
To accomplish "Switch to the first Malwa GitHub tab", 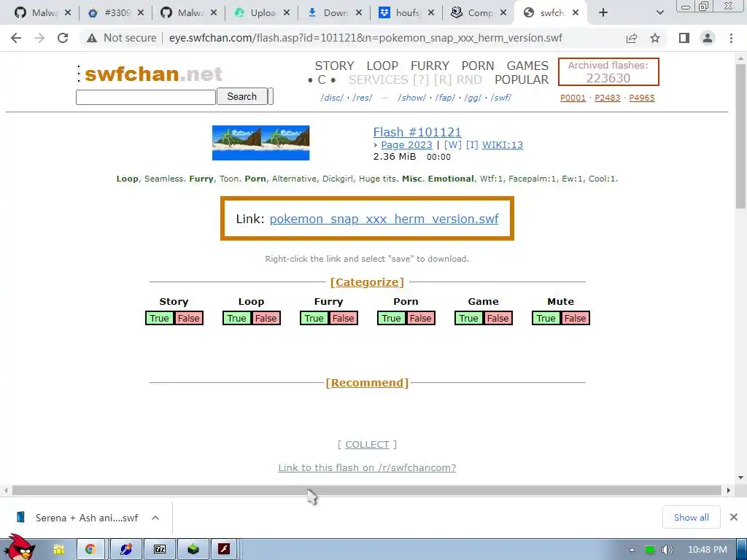I will coord(39,13).
